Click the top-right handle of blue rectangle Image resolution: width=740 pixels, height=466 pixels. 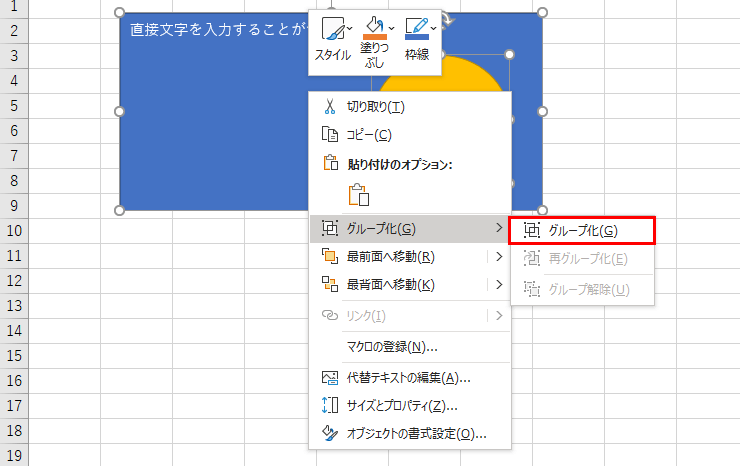543,12
